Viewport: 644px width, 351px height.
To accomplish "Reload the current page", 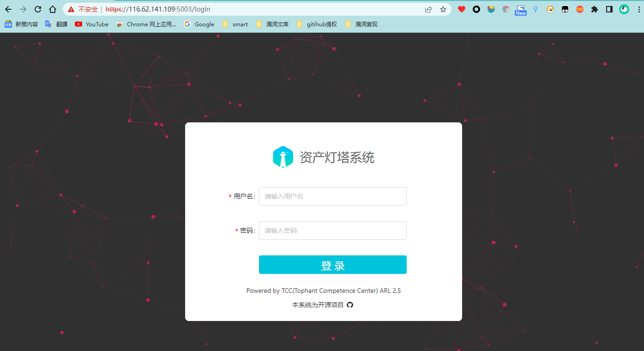I will coord(38,9).
